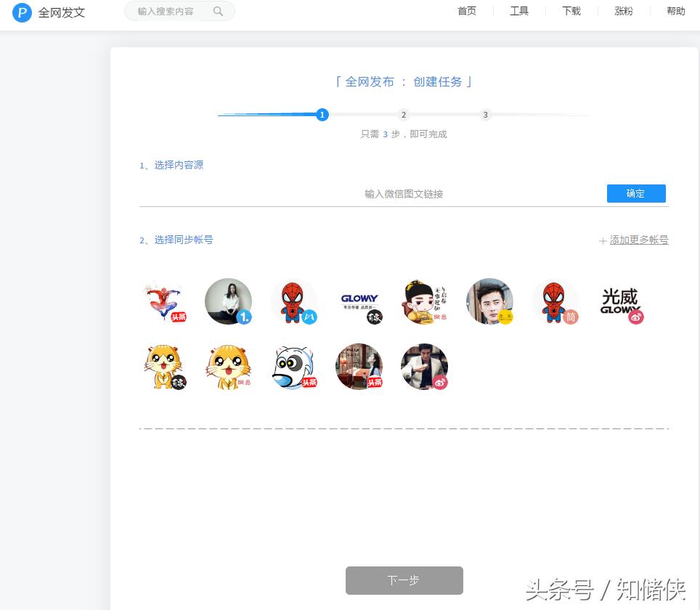Select orange hamster account with 网易 badge
Screen dimensions: 700x610
tap(229, 367)
